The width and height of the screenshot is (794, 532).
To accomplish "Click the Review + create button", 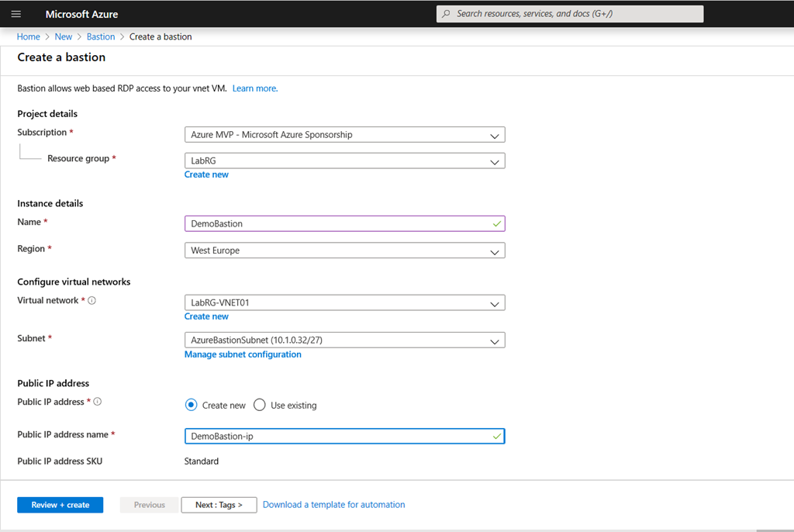I will click(60, 505).
